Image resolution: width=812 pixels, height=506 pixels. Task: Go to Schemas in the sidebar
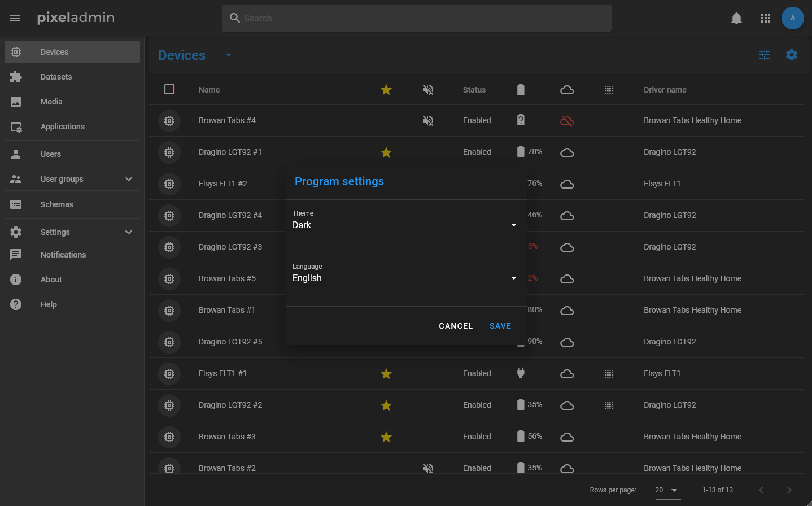point(57,204)
